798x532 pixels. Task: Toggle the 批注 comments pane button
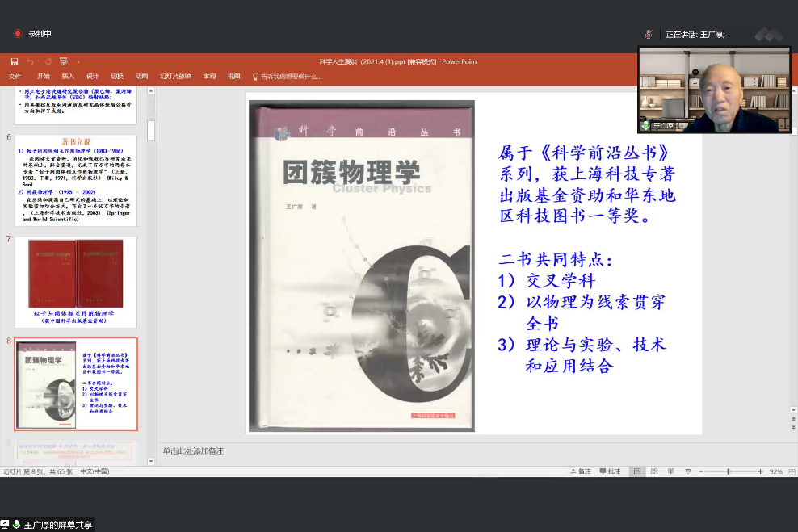(610, 471)
